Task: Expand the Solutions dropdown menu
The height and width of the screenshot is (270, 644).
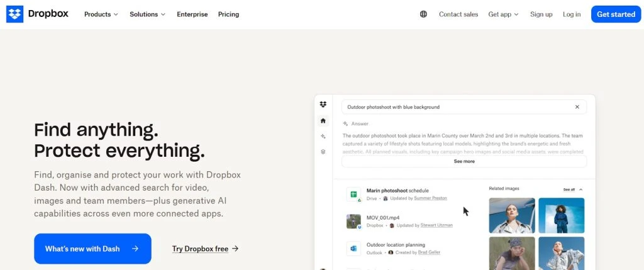Action: [x=147, y=14]
